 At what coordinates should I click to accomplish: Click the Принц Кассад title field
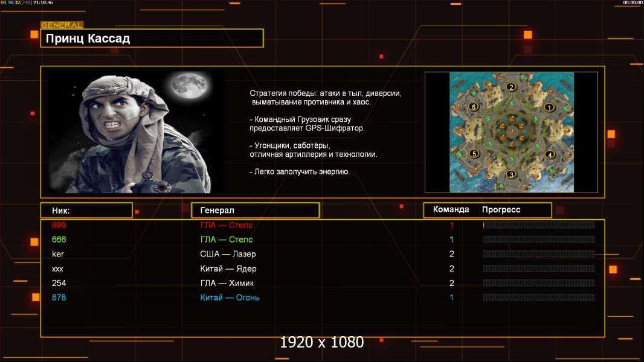[x=152, y=39]
